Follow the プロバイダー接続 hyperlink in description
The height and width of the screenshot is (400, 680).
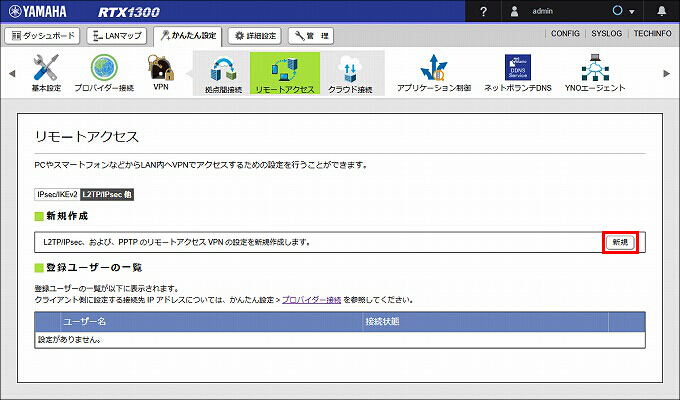click(311, 300)
